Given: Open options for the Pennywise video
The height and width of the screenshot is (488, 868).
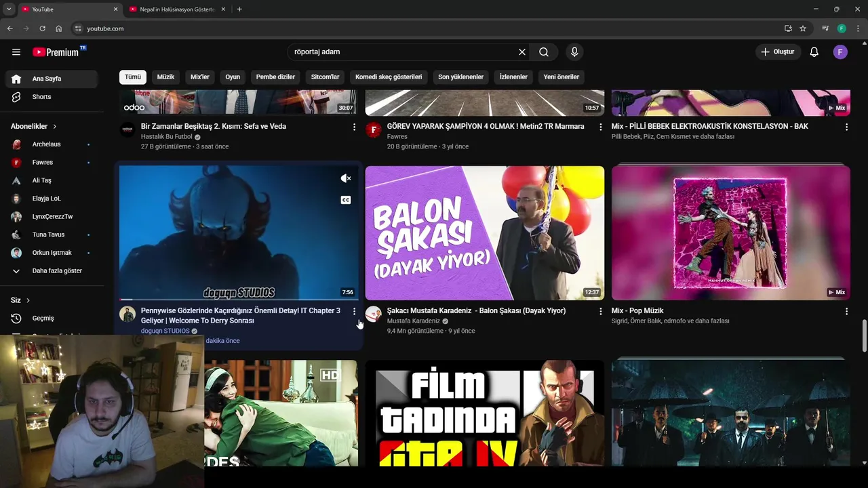Looking at the screenshot, I should click(354, 311).
